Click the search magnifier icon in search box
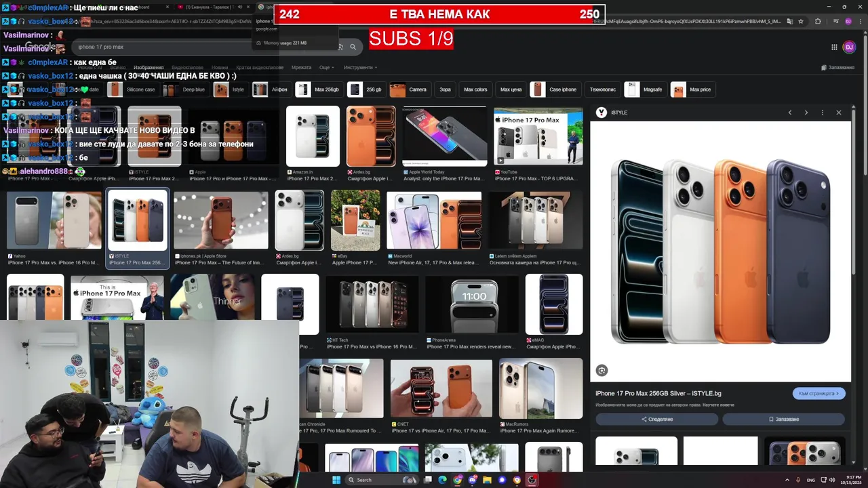The width and height of the screenshot is (868, 488). tap(353, 47)
